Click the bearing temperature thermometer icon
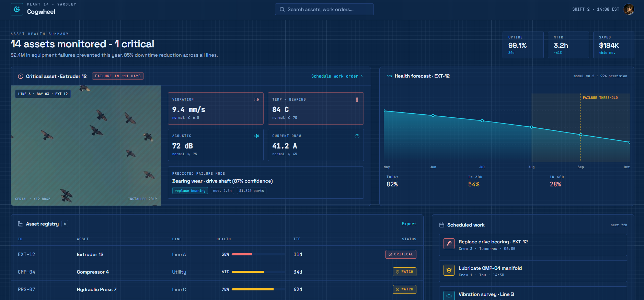 click(357, 100)
